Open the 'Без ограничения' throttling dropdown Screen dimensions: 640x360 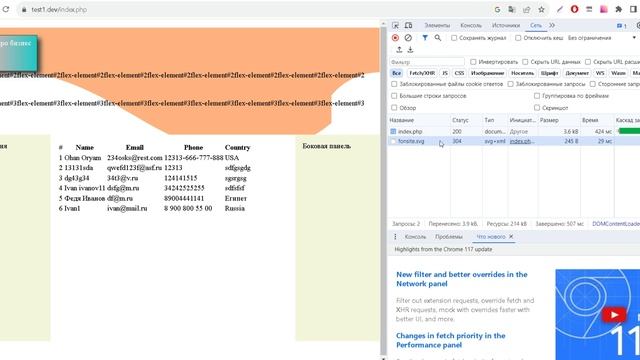(x=602, y=38)
